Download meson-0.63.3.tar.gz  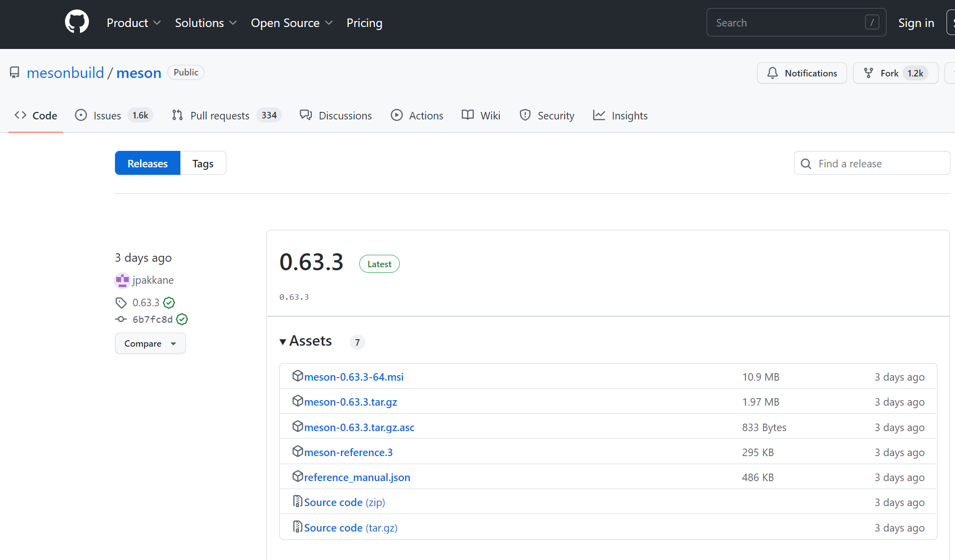click(351, 402)
